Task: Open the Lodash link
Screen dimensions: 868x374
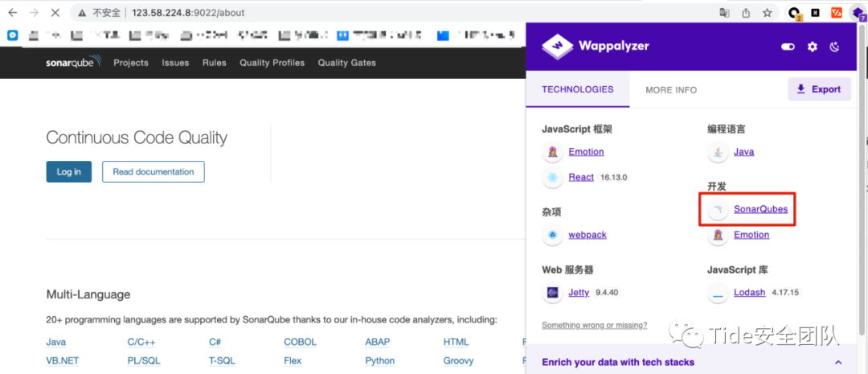Action: tap(750, 293)
